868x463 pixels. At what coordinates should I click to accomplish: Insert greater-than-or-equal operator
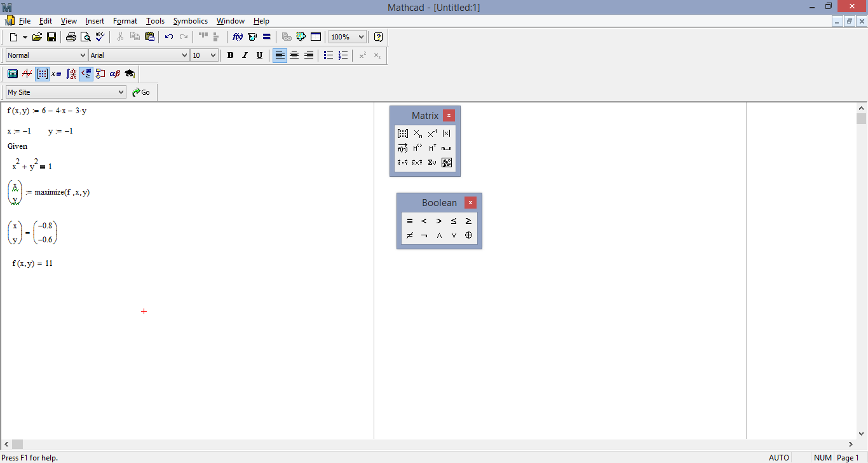click(468, 221)
